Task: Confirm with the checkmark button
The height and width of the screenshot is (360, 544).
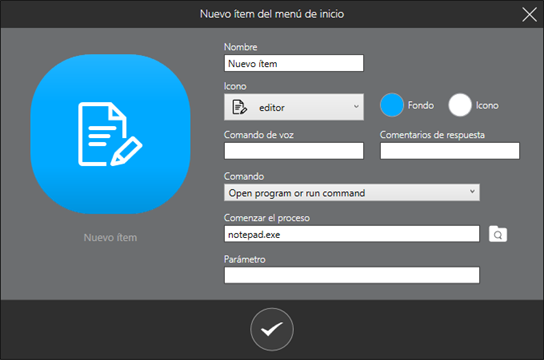Action: (x=272, y=329)
